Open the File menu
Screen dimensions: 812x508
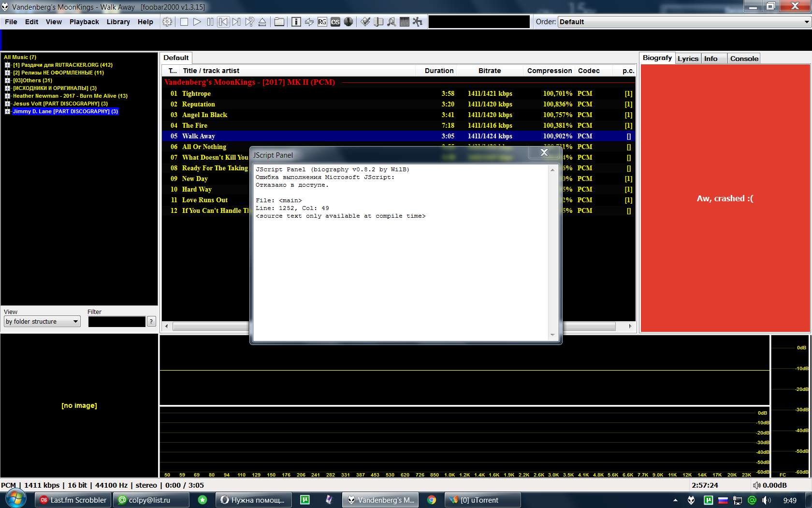click(11, 22)
